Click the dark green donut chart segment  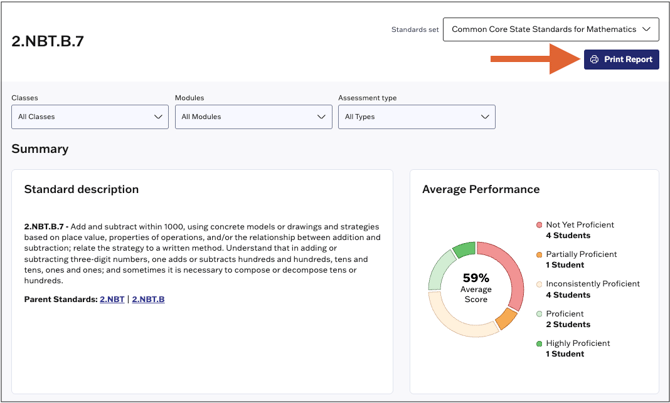tap(464, 249)
